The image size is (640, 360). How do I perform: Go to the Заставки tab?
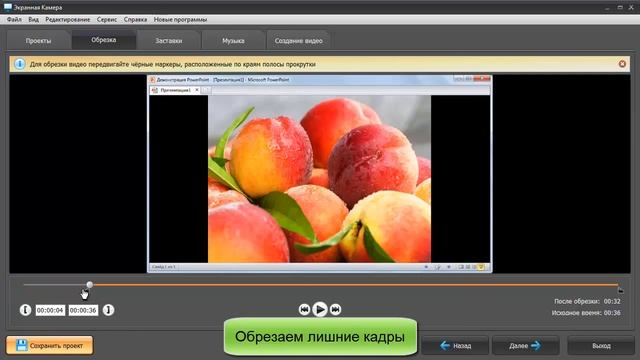(169, 41)
